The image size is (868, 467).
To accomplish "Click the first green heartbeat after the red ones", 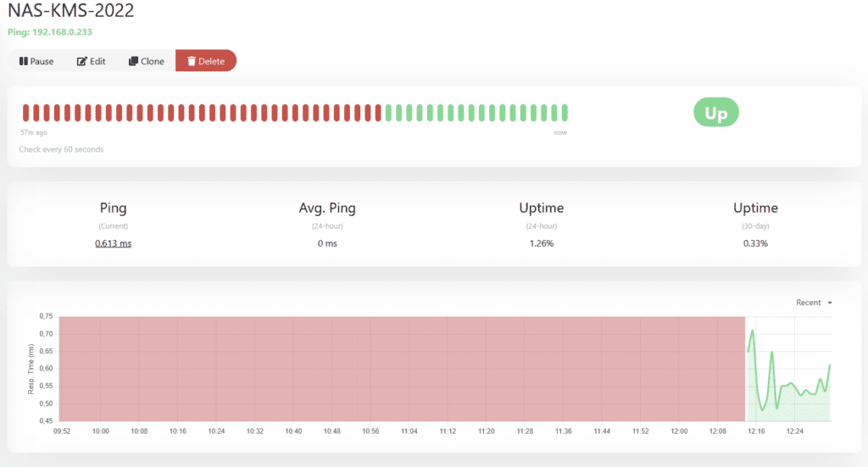I will pyautogui.click(x=389, y=113).
